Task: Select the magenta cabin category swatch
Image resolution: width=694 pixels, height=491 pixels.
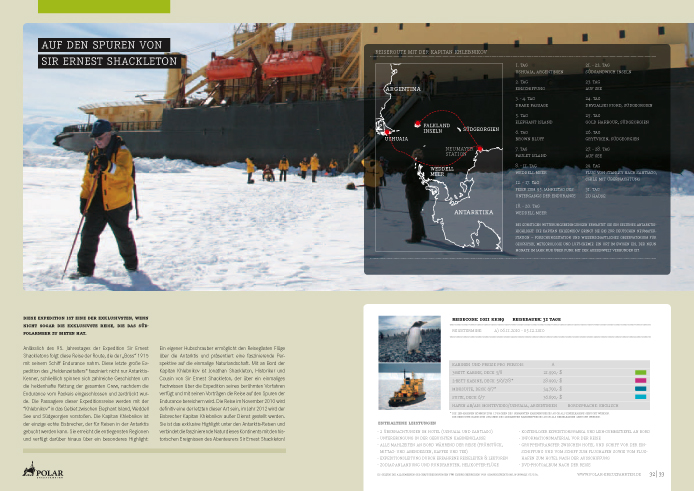Action: click(642, 379)
